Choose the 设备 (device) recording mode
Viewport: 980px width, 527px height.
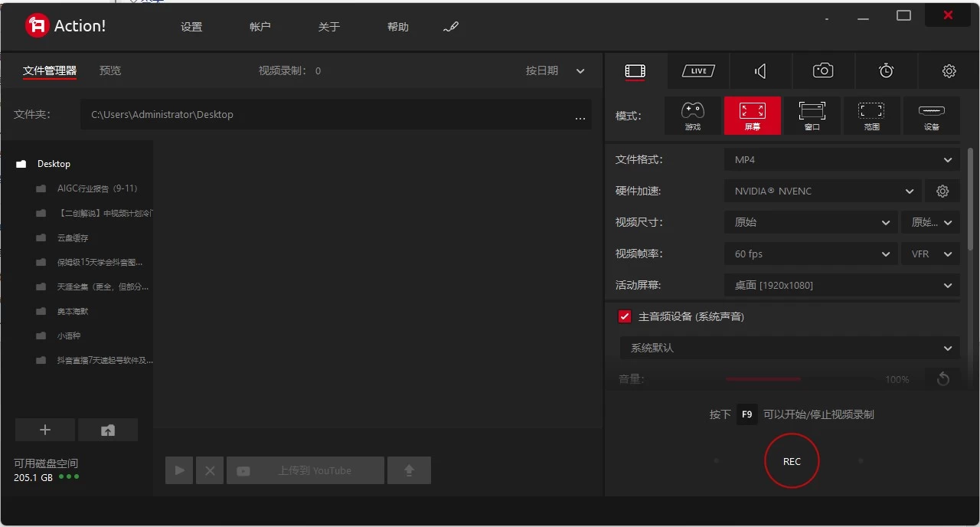click(x=932, y=115)
